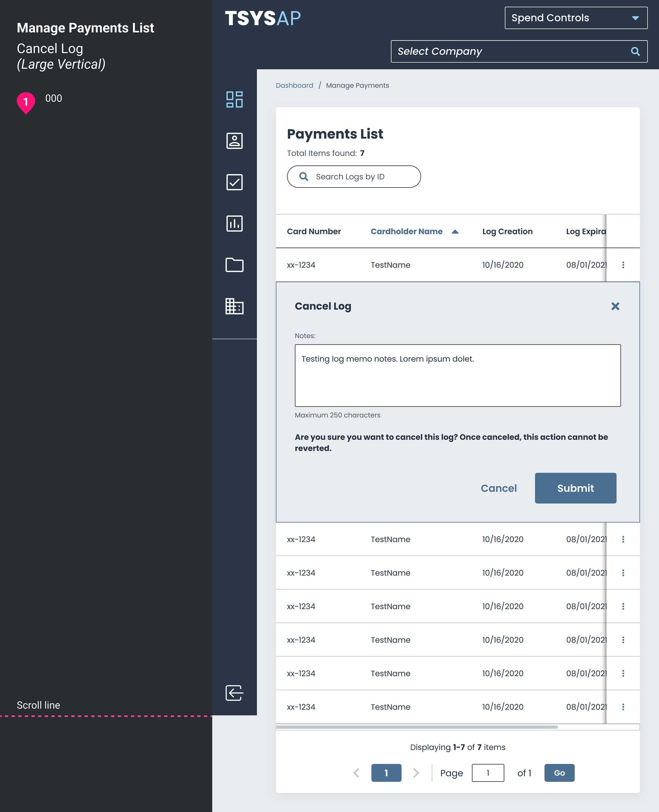Open actions menu for first payment row

[x=623, y=265]
